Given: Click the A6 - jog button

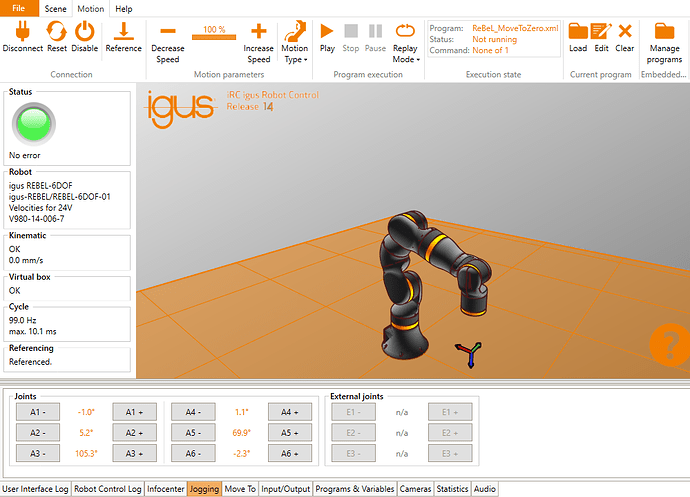Looking at the screenshot, I should pos(193,453).
